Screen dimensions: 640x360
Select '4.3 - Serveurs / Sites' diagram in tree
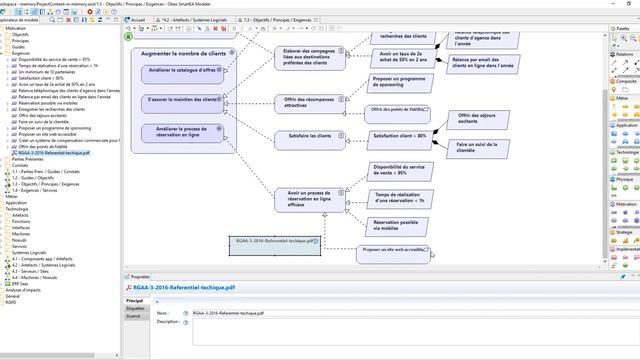[30, 271]
